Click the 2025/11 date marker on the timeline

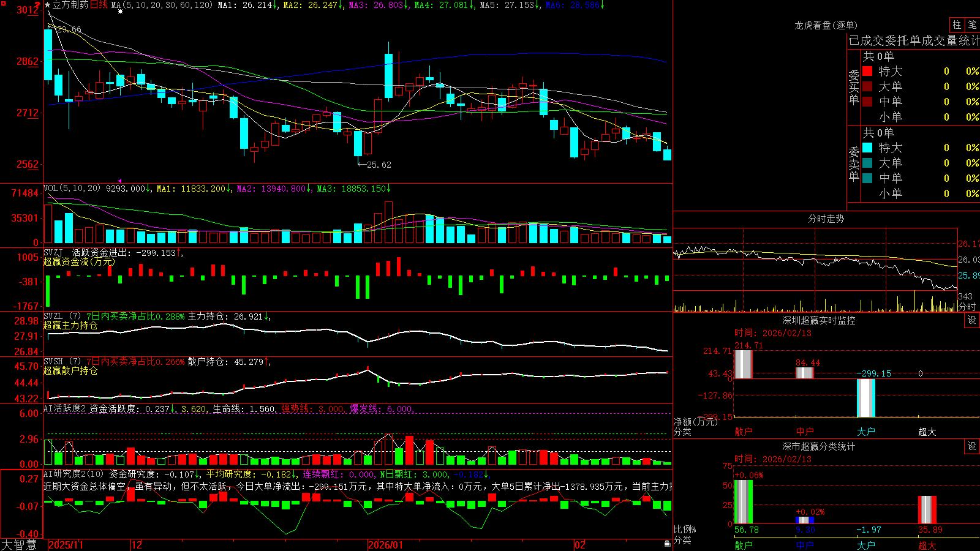(66, 545)
